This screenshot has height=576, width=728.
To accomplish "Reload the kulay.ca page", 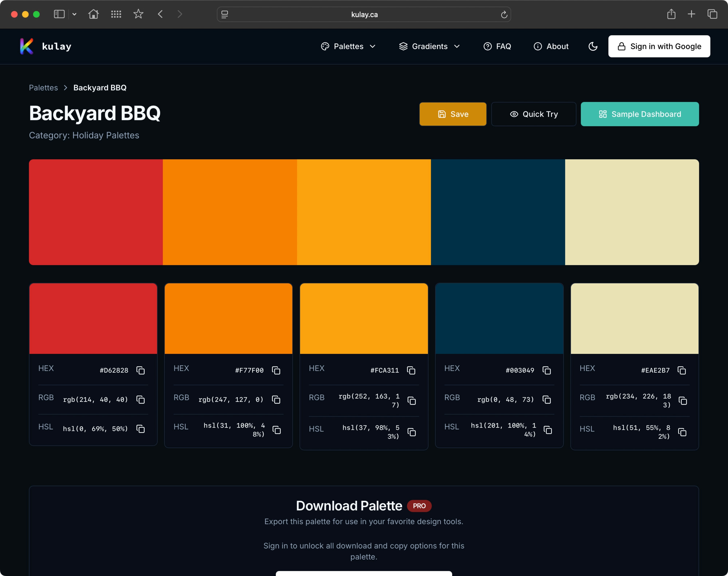I will point(504,15).
